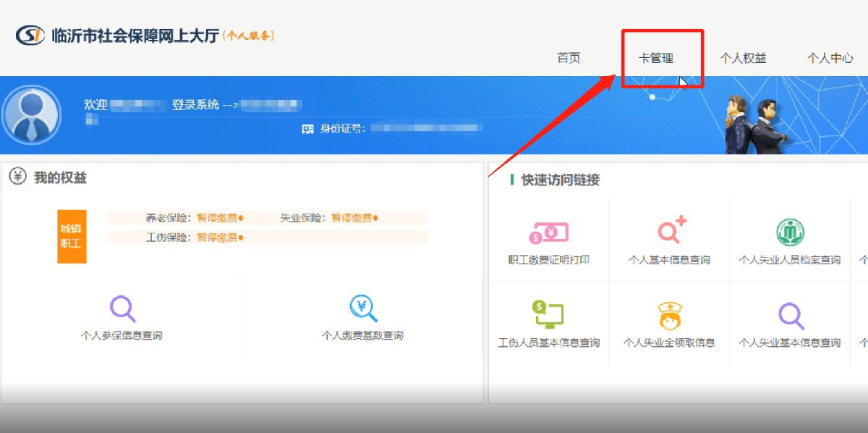This screenshot has width=868, height=433.
Task: Open the 个人中心 menu
Action: (x=830, y=59)
